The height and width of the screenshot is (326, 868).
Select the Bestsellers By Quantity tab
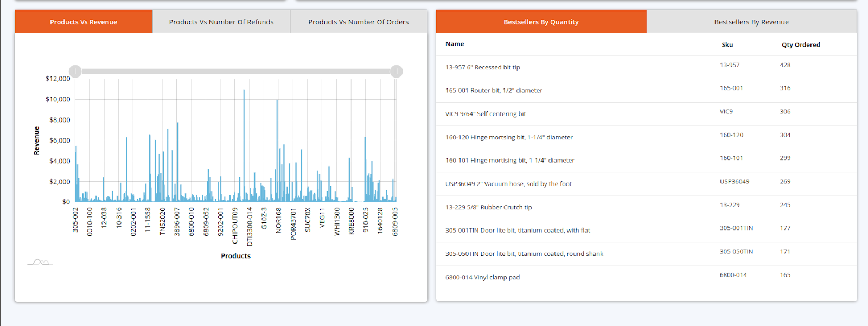pyautogui.click(x=541, y=22)
